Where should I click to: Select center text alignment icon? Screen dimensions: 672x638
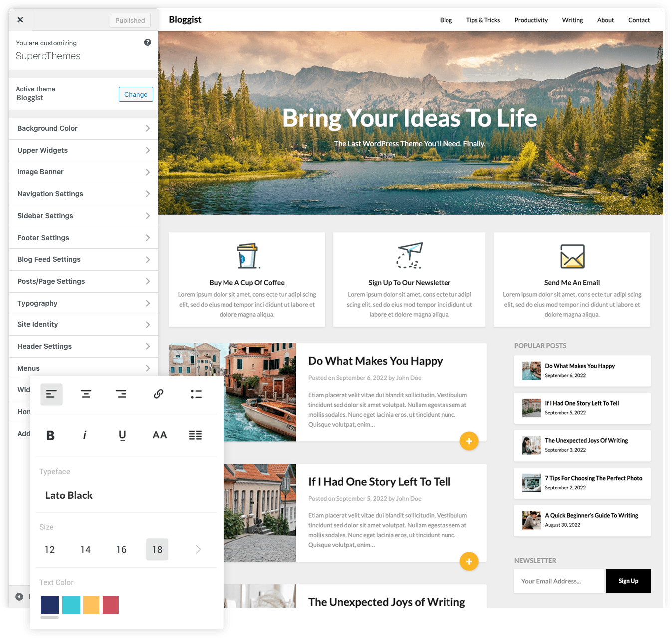[x=86, y=394]
